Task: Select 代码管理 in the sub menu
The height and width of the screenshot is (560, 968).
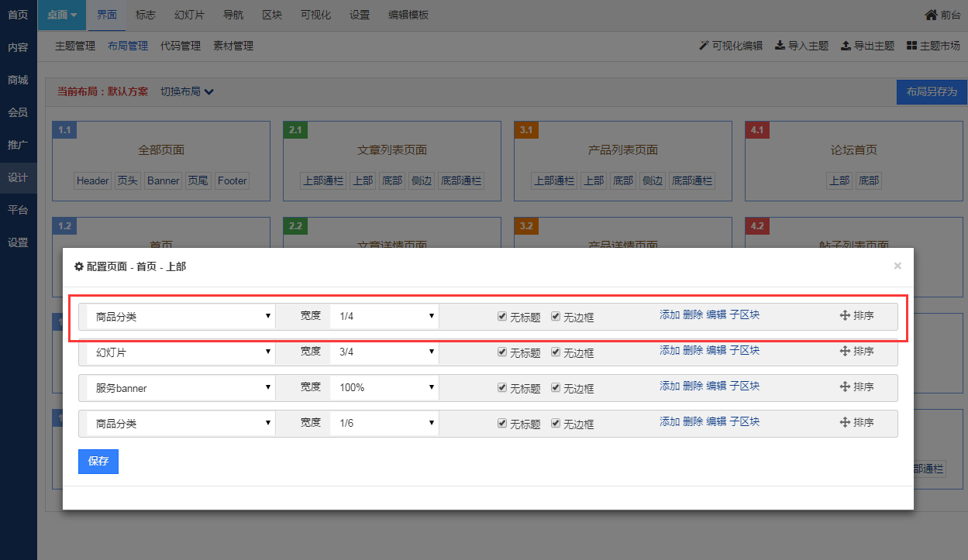Action: click(x=181, y=46)
